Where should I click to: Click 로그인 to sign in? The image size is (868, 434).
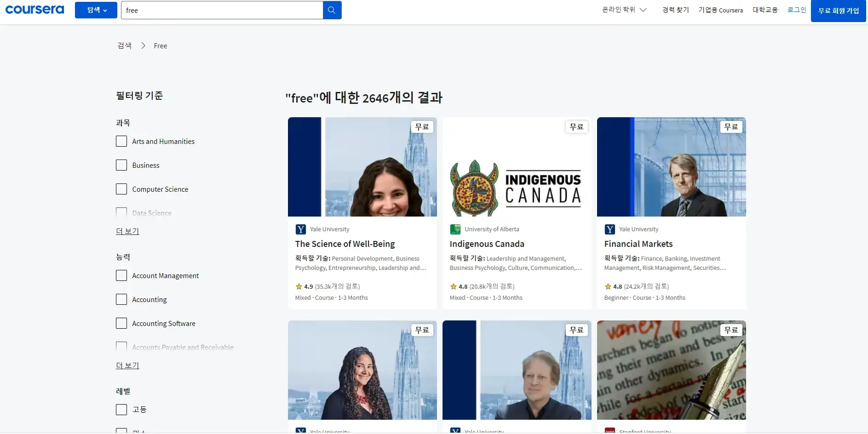point(797,10)
